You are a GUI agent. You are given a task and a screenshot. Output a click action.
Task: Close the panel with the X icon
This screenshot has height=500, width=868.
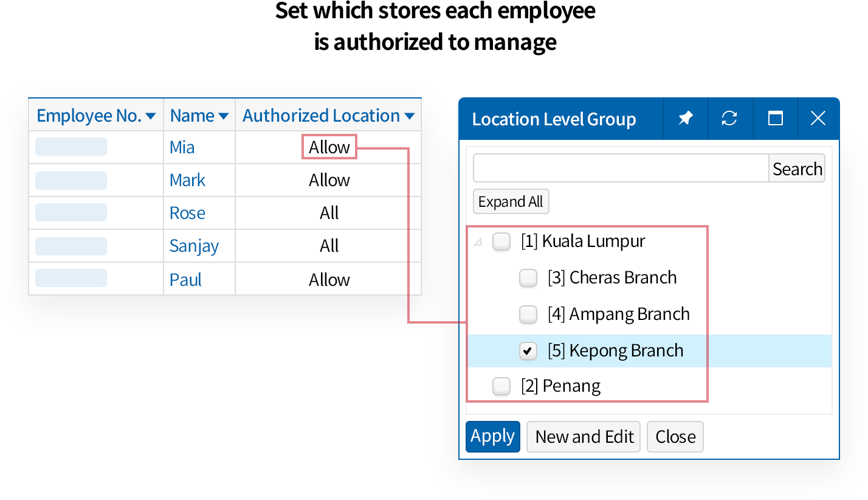pyautogui.click(x=818, y=119)
